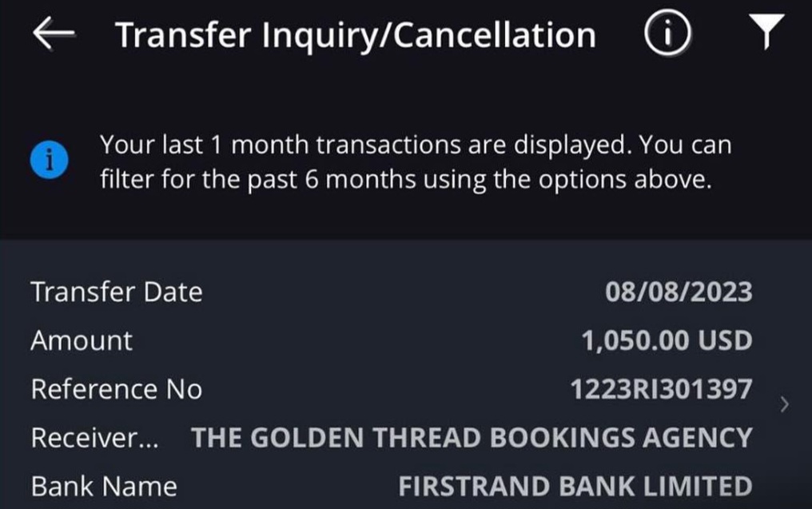Click reference number 1223RI301397
This screenshot has width=812, height=509.
pyautogui.click(x=661, y=390)
